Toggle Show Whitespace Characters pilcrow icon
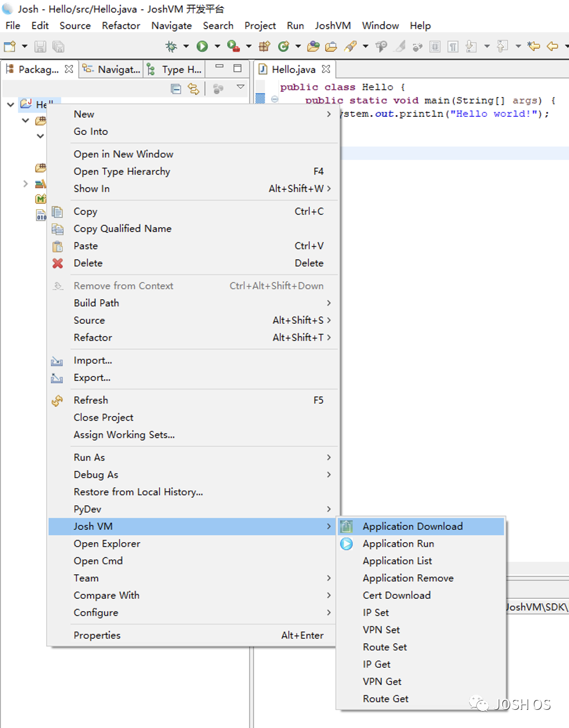 click(x=453, y=46)
